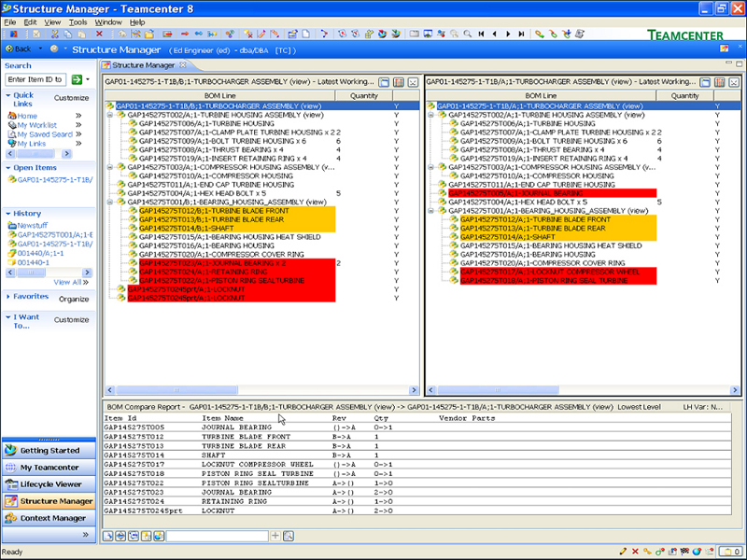Open Lifecycle Viewer application
This screenshot has width=747, height=560.
(x=49, y=484)
